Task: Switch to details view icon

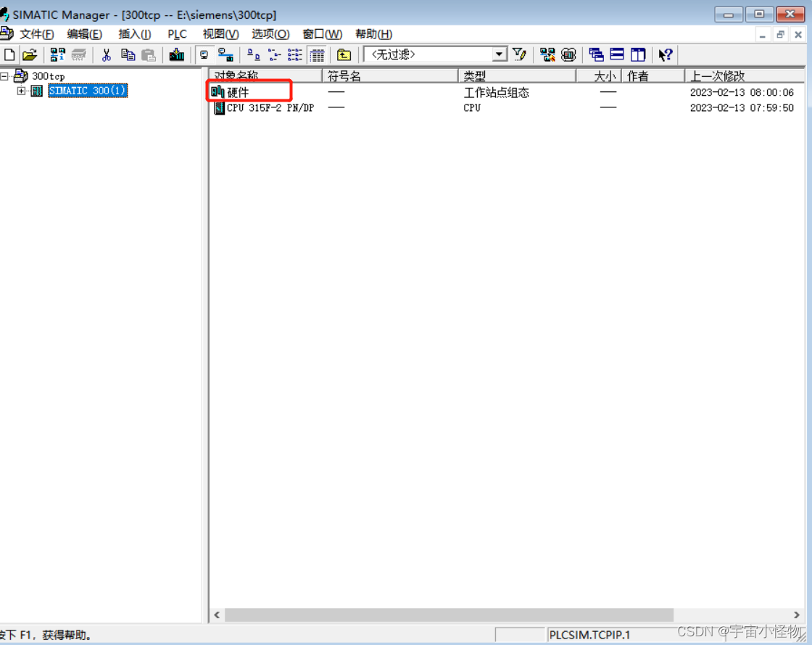Action: tap(316, 54)
